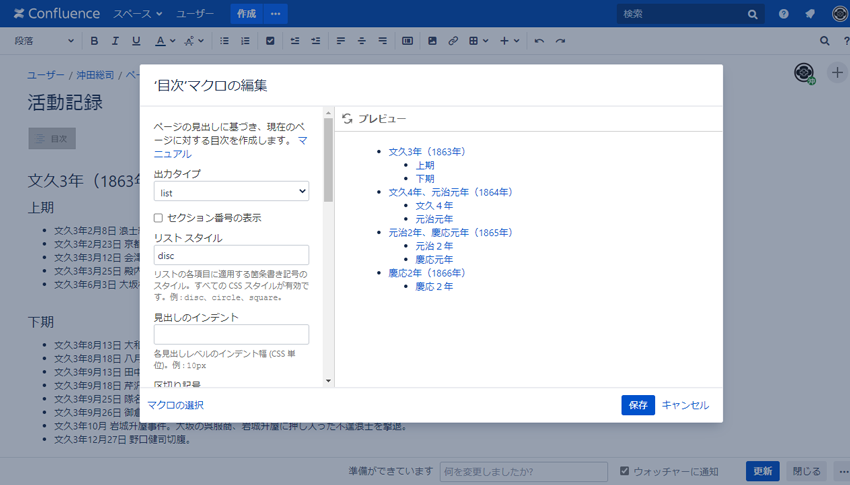
Task: Open the help menu icon
Action: point(784,14)
